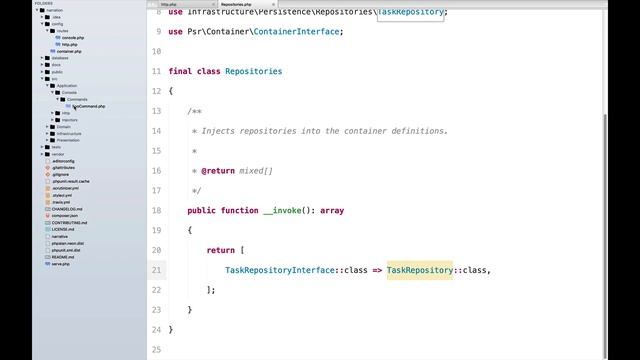Select the Command.php file under Commands

click(x=89, y=106)
